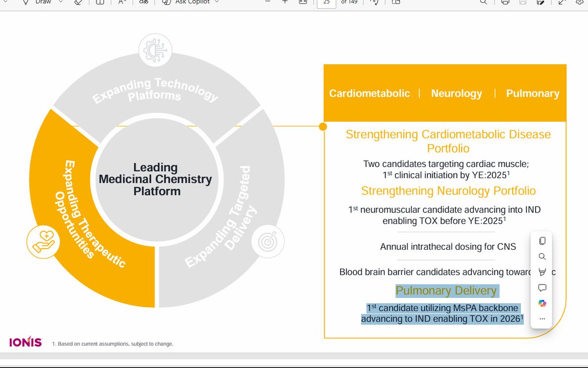This screenshot has width=588, height=368.
Task: Toggle the fit-to-width button
Action: pos(303,2)
